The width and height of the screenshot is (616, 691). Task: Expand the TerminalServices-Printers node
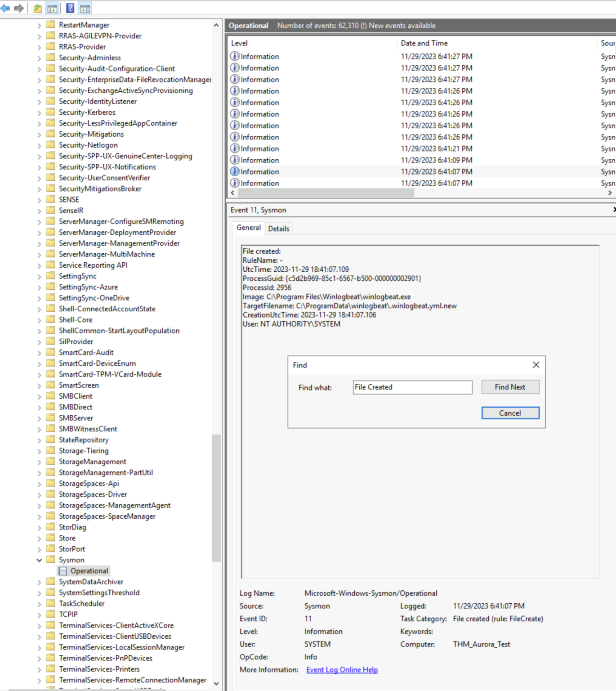(39, 669)
